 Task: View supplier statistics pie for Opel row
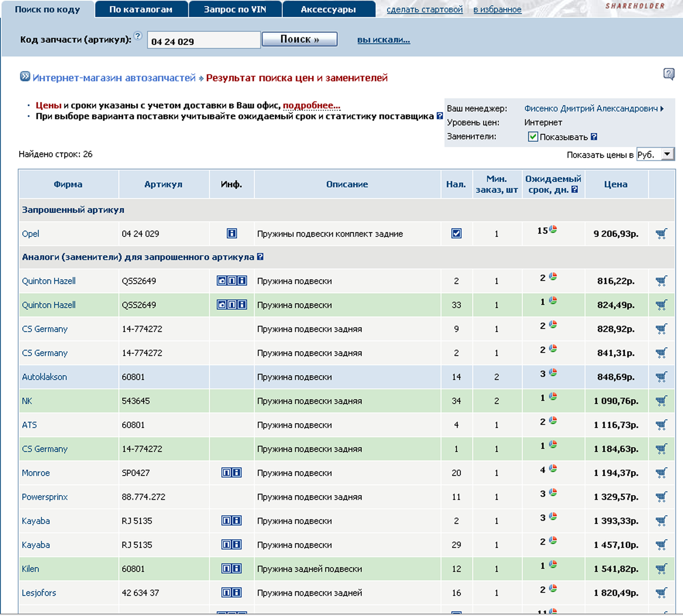pos(553,229)
